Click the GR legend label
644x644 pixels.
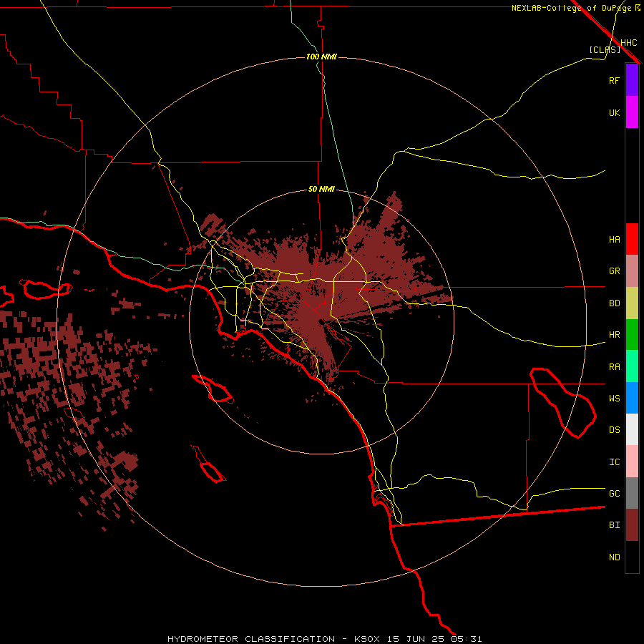point(614,271)
